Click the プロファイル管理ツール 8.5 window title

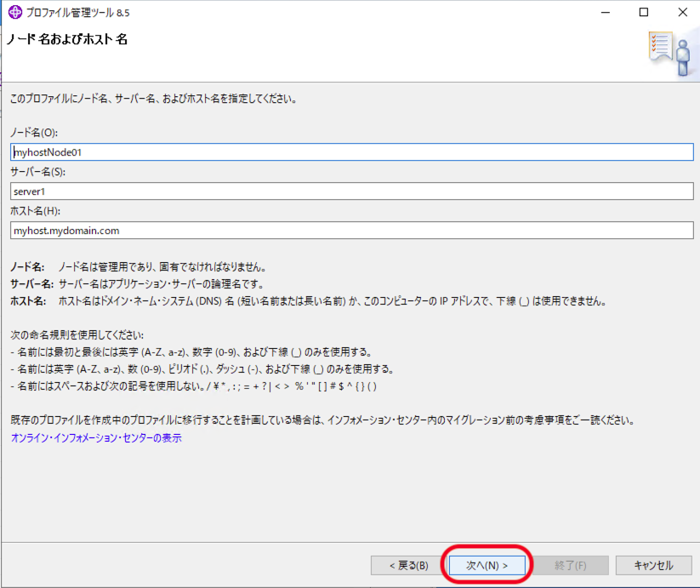tap(77, 13)
